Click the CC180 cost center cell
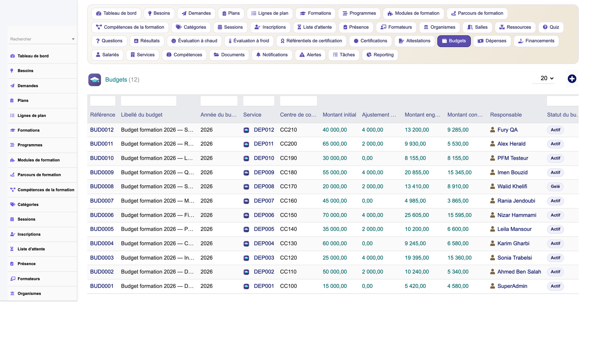The image size is (589, 364). [289, 173]
